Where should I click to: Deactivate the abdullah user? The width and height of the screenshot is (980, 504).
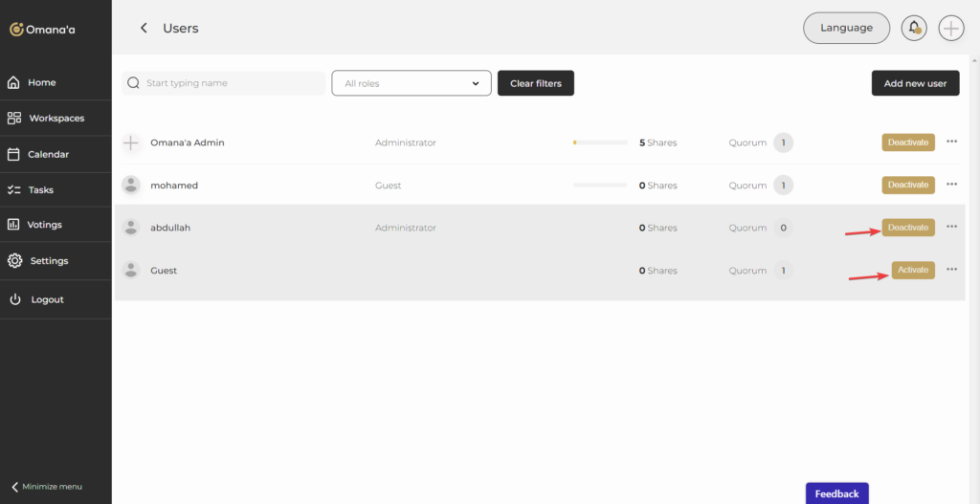(907, 228)
